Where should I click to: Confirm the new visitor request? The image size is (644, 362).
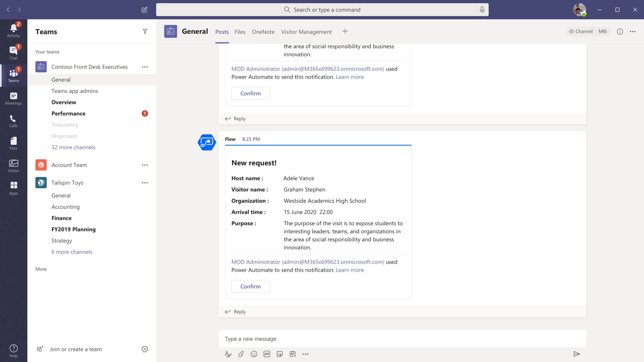[x=250, y=286]
